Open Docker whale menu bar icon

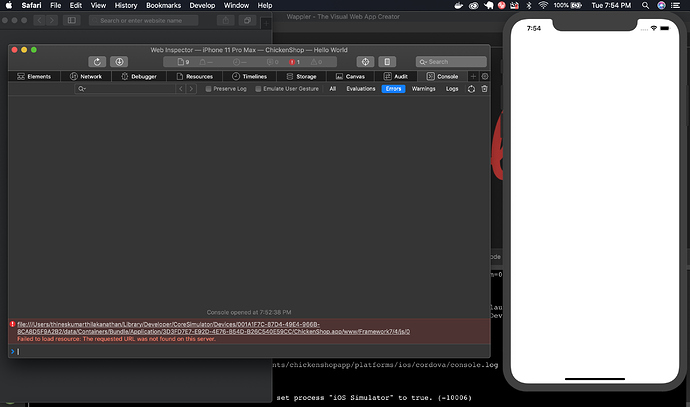459,5
